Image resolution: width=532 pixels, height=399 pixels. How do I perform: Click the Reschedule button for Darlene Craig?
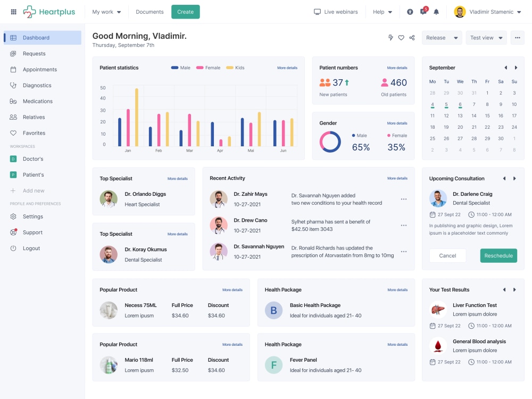pyautogui.click(x=498, y=255)
